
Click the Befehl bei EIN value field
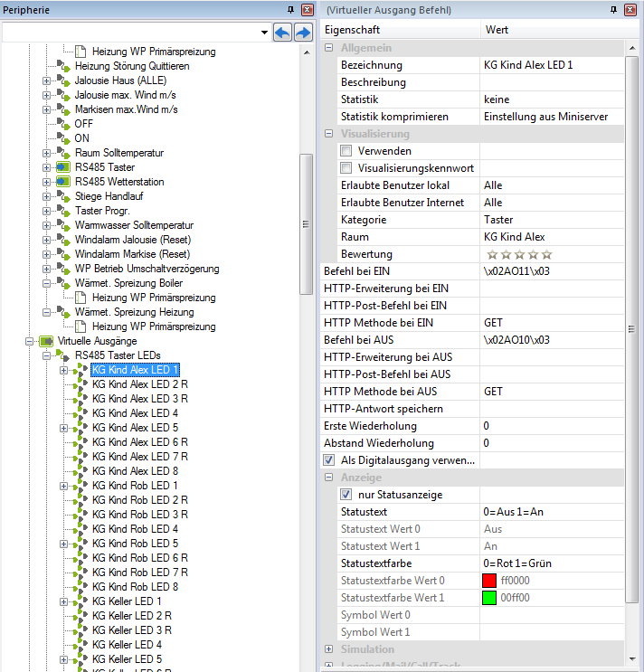(552, 271)
